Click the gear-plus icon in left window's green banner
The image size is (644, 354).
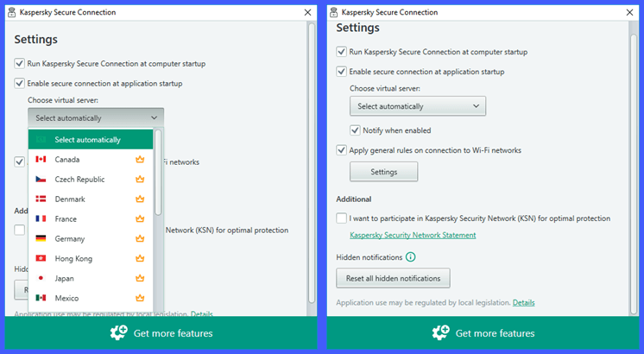(x=118, y=332)
